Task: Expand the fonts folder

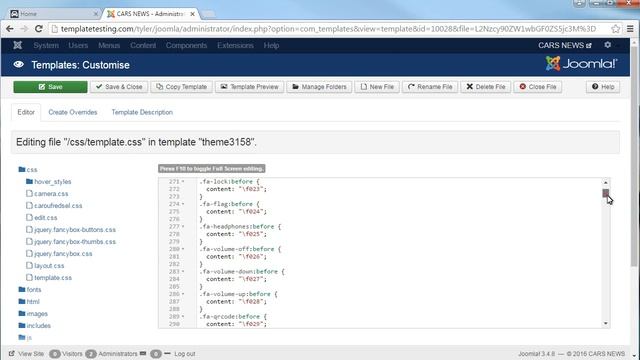Action: tap(30, 289)
